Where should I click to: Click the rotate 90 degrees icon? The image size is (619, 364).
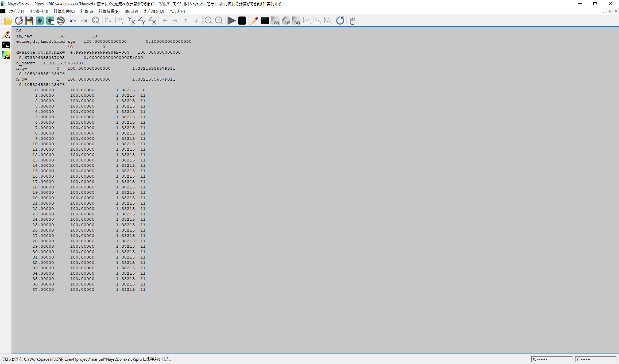pyautogui.click(x=119, y=21)
